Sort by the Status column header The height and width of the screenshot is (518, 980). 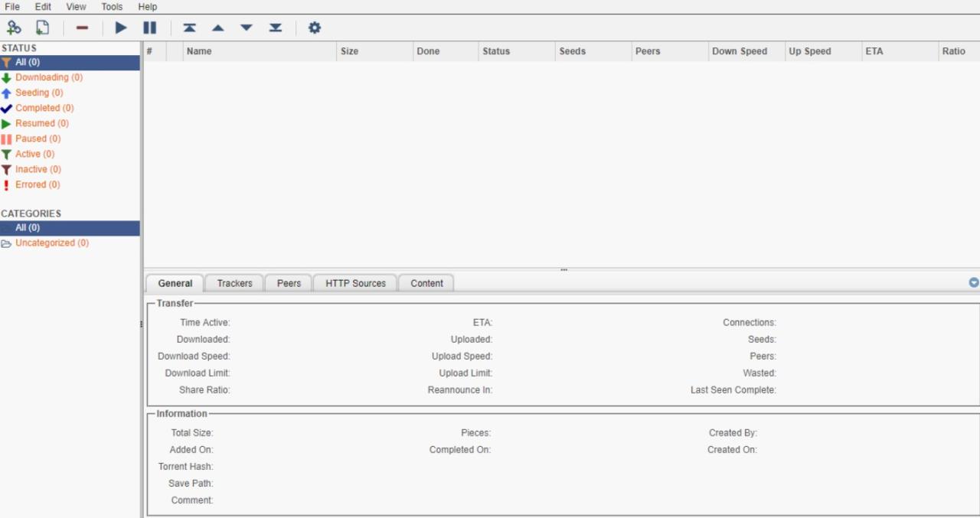click(517, 51)
